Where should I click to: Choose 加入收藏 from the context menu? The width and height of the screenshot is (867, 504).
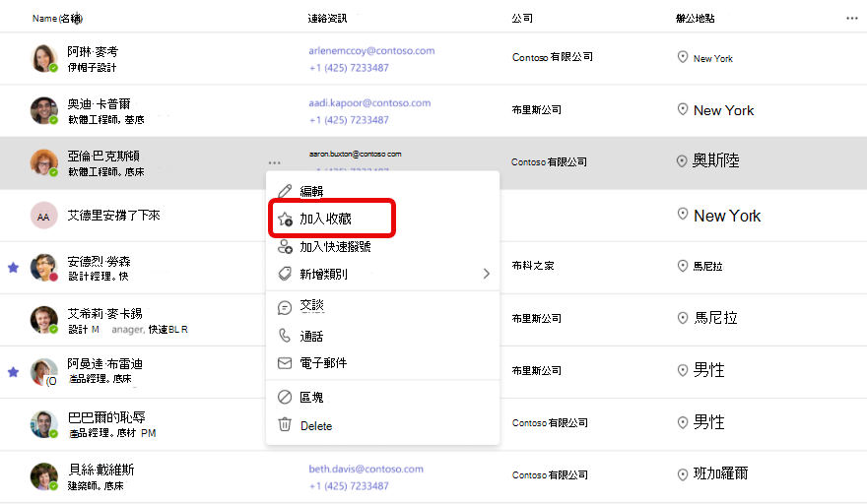click(x=382, y=219)
